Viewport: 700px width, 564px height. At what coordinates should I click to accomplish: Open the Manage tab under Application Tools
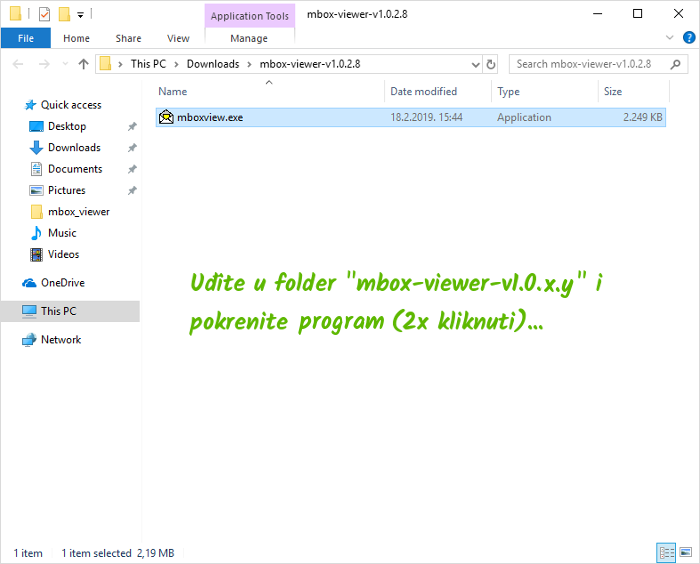[x=249, y=38]
